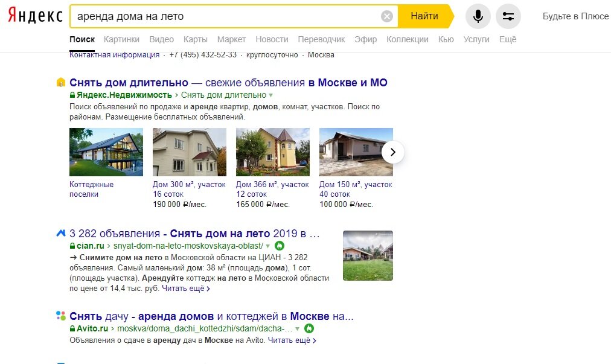Open the Коттеджные поселки thumbnail image
The width and height of the screenshot is (611, 364).
point(106,152)
